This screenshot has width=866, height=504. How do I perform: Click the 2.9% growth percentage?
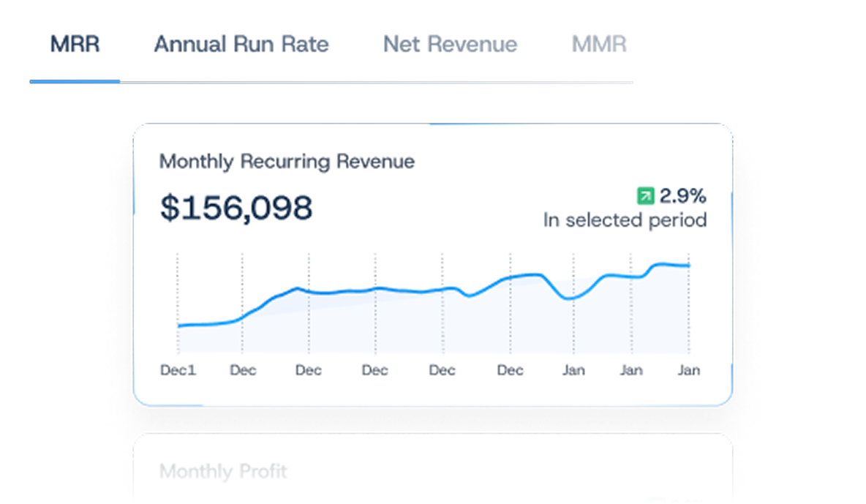682,196
